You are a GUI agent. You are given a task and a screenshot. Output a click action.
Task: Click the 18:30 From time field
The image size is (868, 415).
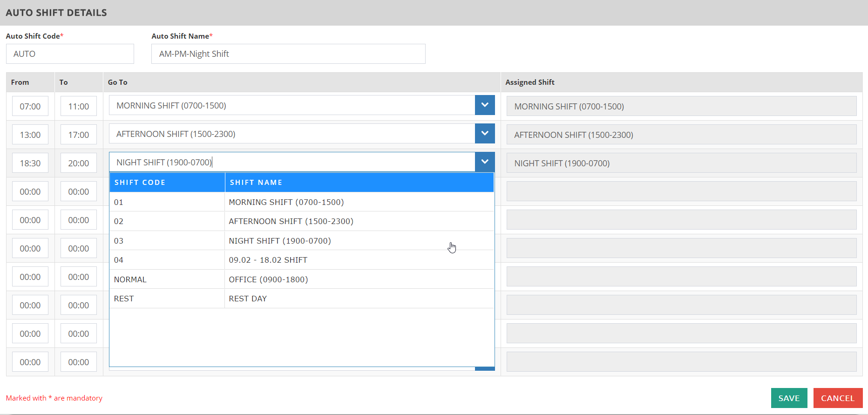tap(30, 163)
